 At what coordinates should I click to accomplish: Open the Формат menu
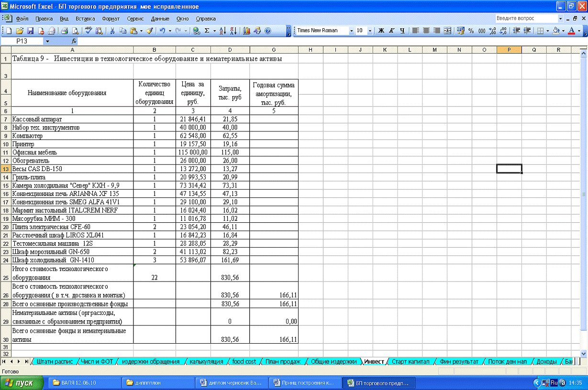click(x=111, y=19)
